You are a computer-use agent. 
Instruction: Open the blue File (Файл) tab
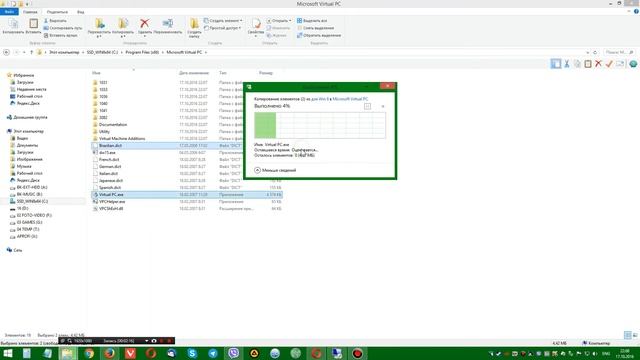[9, 12]
